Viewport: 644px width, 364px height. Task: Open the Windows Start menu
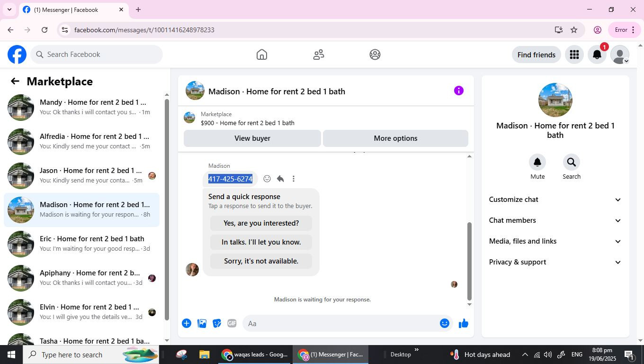(11, 355)
